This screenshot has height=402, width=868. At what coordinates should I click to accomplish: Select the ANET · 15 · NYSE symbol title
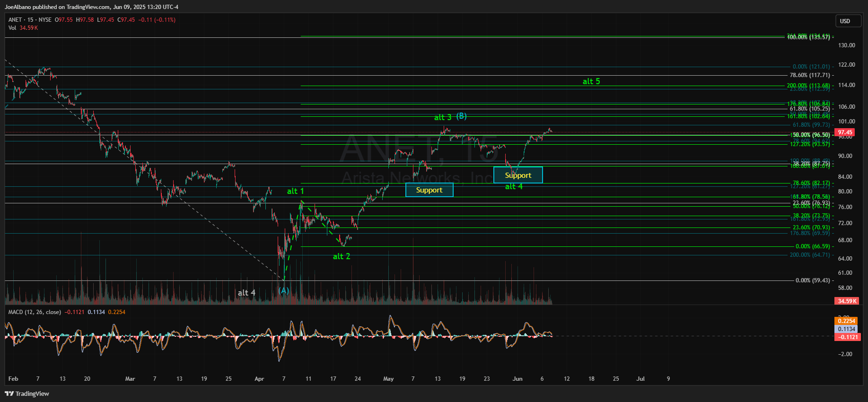point(30,20)
